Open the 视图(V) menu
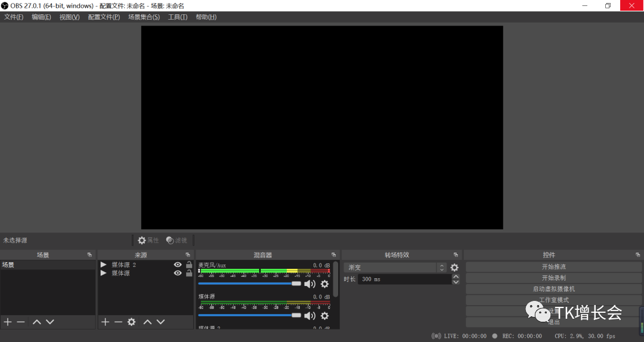 pos(69,17)
